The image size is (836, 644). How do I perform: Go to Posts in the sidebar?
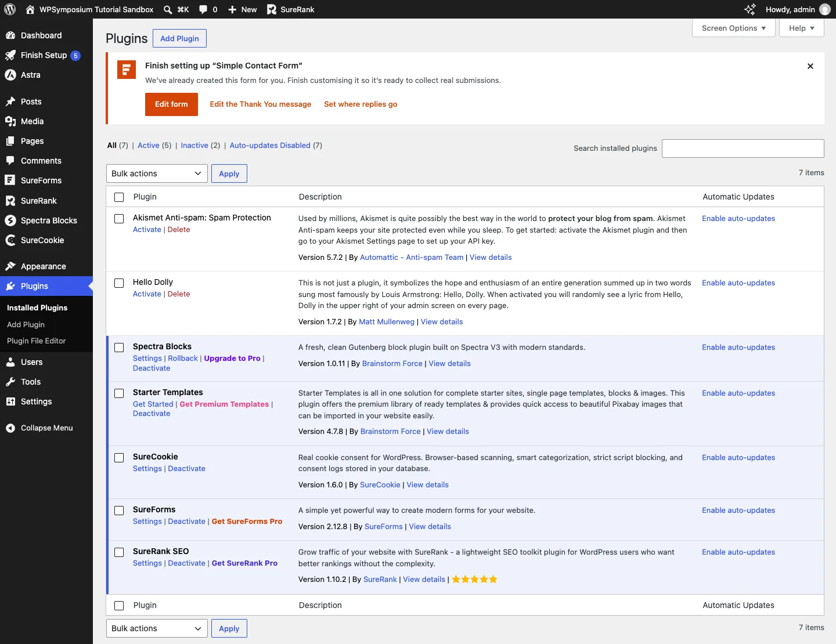46,102
